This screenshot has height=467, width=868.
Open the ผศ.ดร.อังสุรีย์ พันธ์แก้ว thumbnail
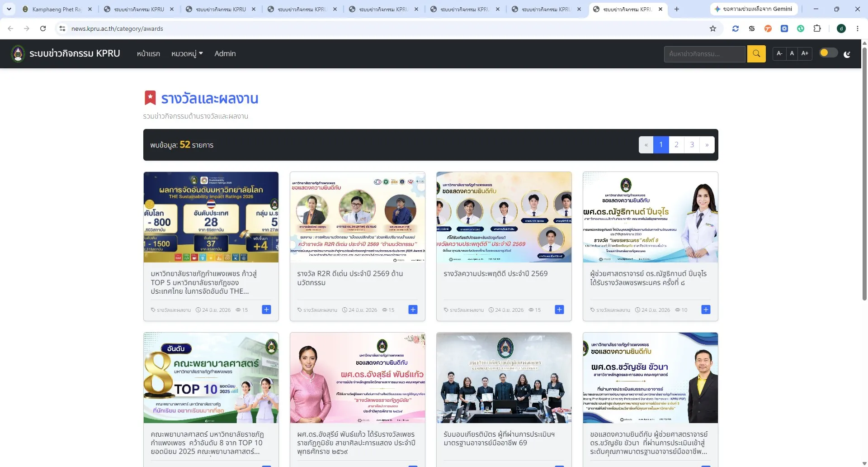pyautogui.click(x=358, y=378)
